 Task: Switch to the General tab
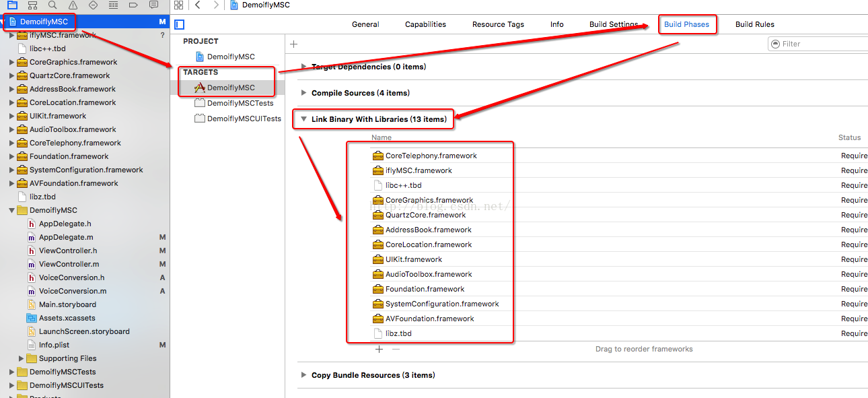click(365, 24)
